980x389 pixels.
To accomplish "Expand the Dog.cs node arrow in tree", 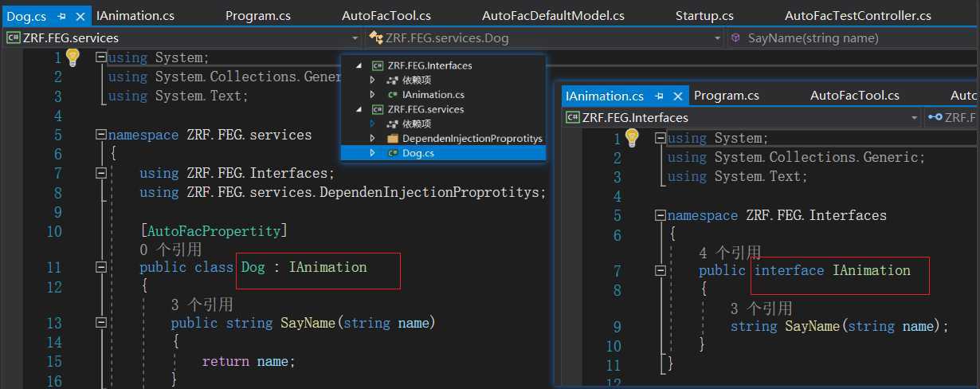I will click(372, 153).
